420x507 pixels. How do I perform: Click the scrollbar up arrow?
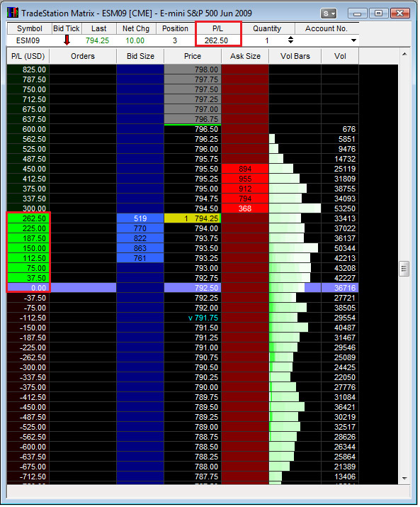coord(404,55)
